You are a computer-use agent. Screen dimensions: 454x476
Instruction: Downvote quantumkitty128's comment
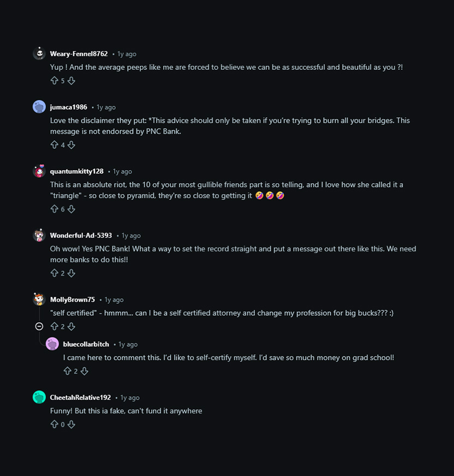(x=71, y=209)
